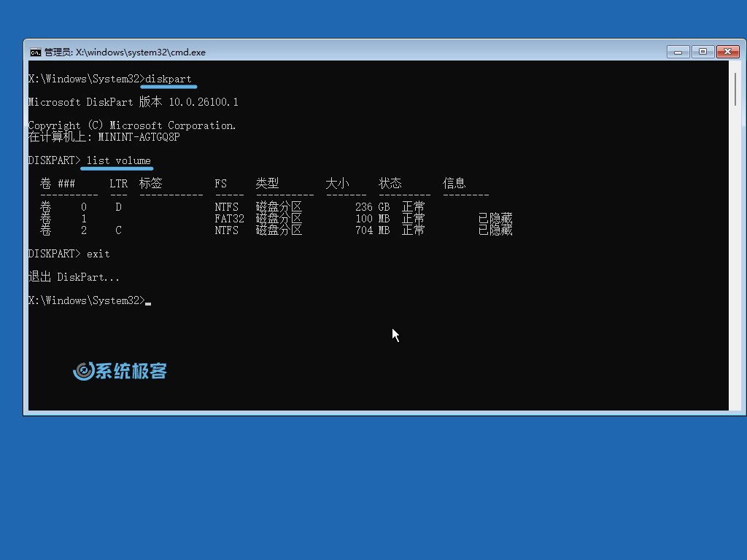Click the 'FS' column header
The image size is (747, 560).
tap(220, 184)
